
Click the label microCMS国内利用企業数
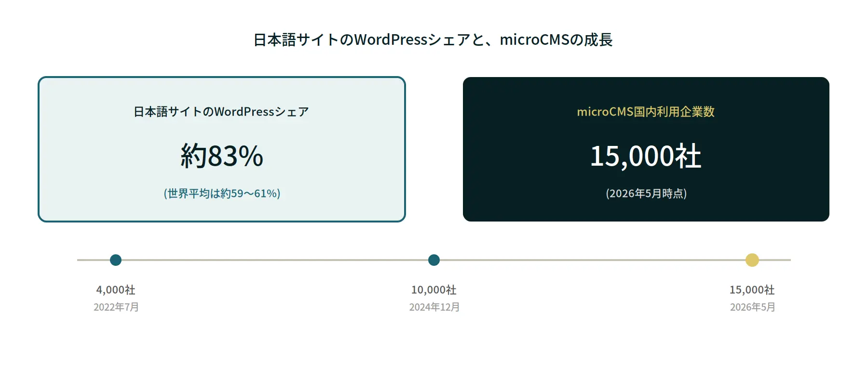click(646, 112)
